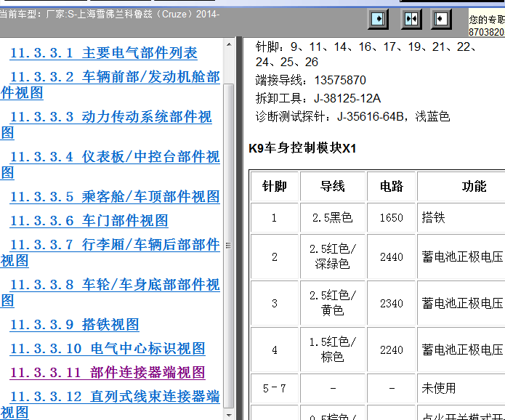This screenshot has height=420, width=505.
Task: Click the 拆卸工具: J-38125-12A line
Action: point(318,98)
